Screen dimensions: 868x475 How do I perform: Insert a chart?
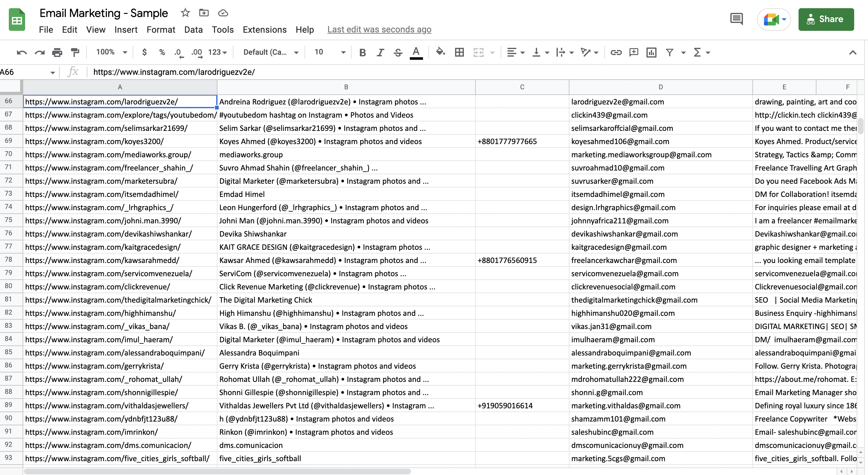[x=651, y=52]
